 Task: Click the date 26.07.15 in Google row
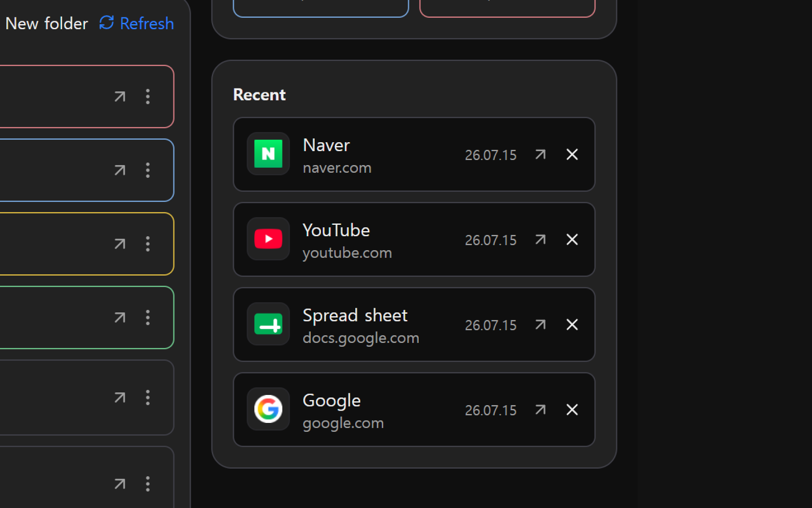(x=491, y=411)
